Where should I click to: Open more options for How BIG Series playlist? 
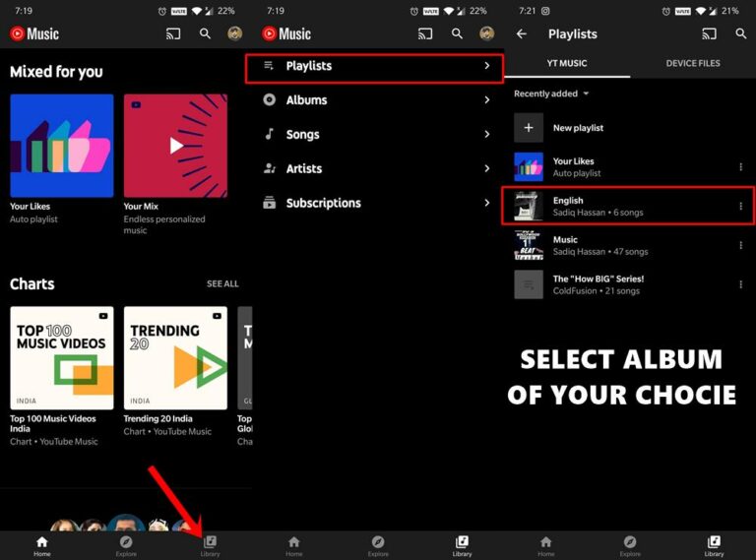pos(740,284)
